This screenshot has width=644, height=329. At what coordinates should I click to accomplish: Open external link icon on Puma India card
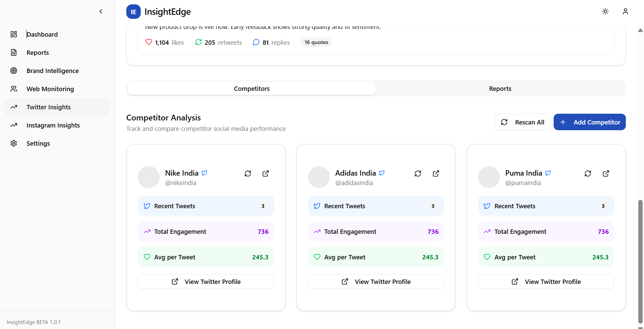(x=606, y=174)
